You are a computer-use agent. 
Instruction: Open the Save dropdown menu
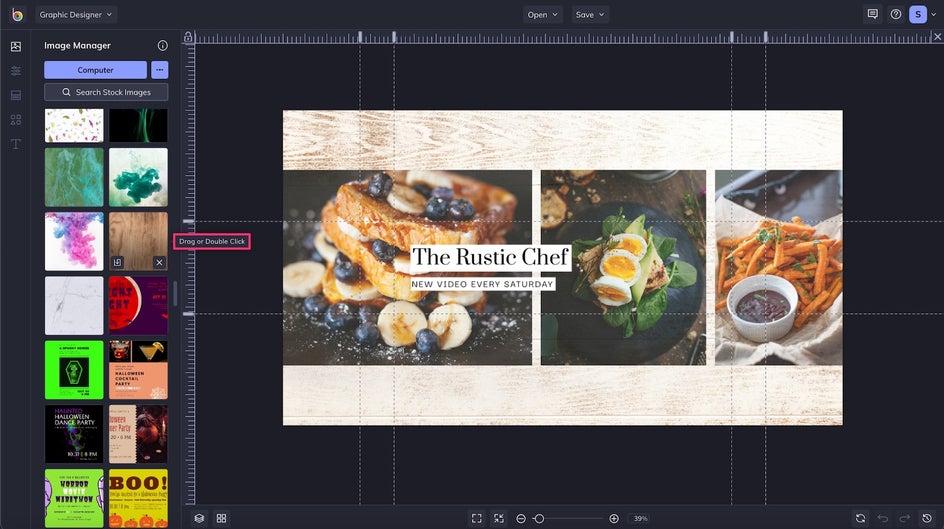coord(590,14)
